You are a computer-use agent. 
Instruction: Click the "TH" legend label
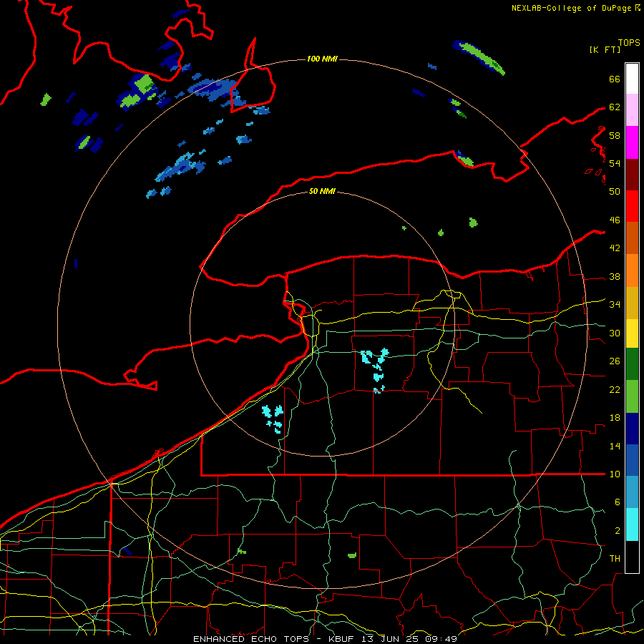tap(615, 559)
